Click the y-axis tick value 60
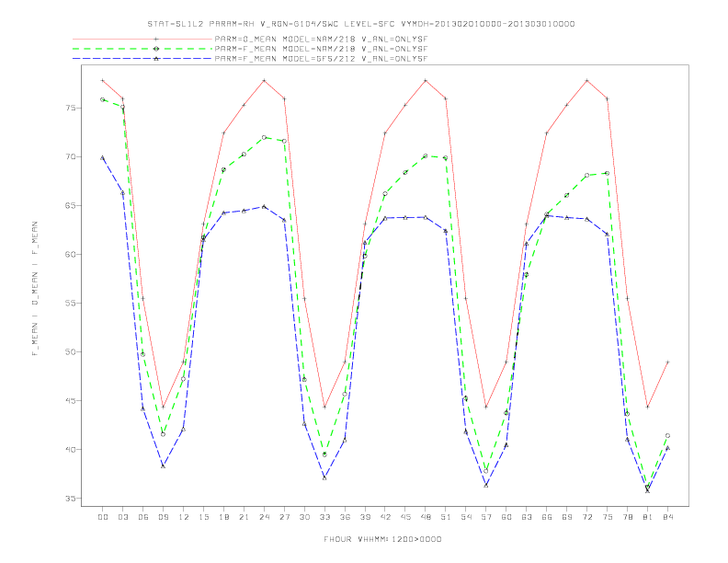Image resolution: width=728 pixels, height=563 pixels. [72, 255]
